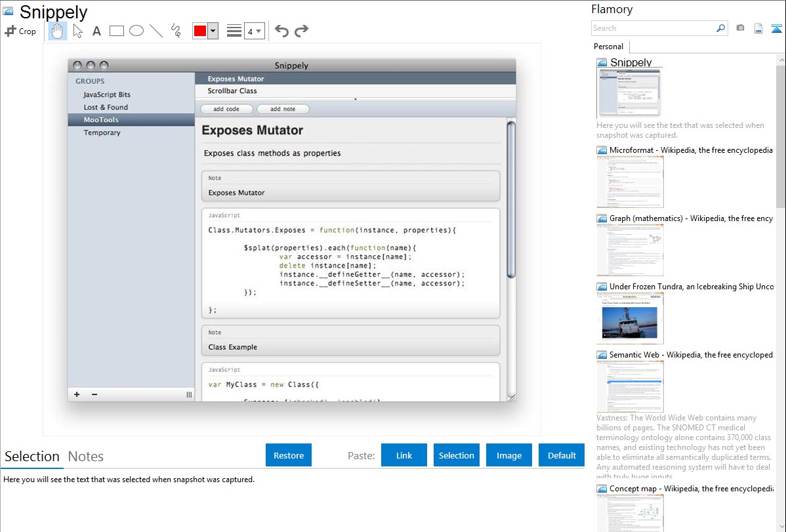Click the 'Microformat - Wikipedia' snapshot title
Screen dimensions: 786x532
pos(691,150)
